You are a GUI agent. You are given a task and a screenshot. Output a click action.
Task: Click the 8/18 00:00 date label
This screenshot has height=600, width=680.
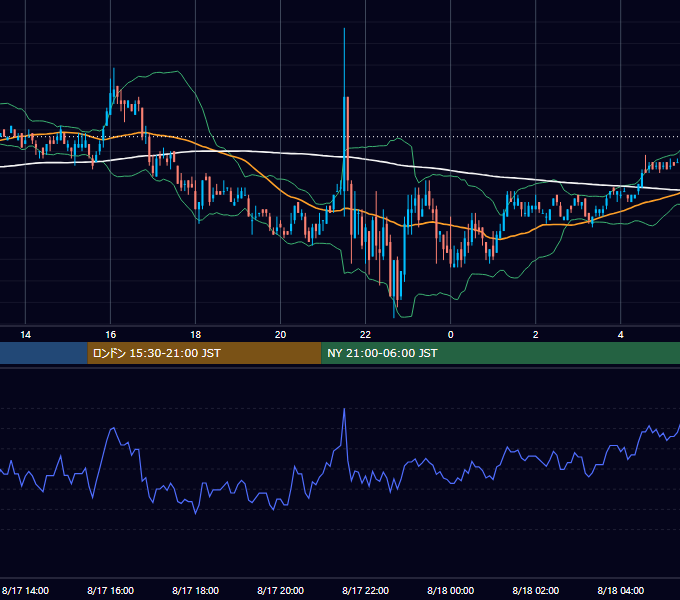pyautogui.click(x=451, y=590)
